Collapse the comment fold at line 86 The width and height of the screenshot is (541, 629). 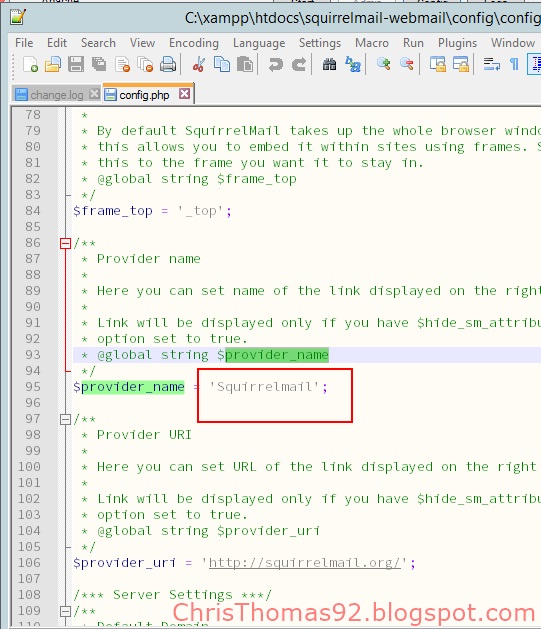pos(65,243)
